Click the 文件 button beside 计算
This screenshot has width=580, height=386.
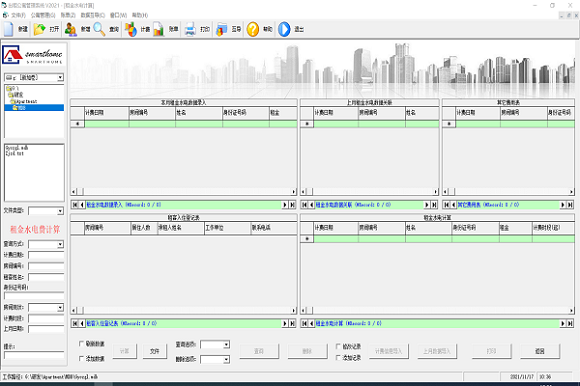pos(155,351)
